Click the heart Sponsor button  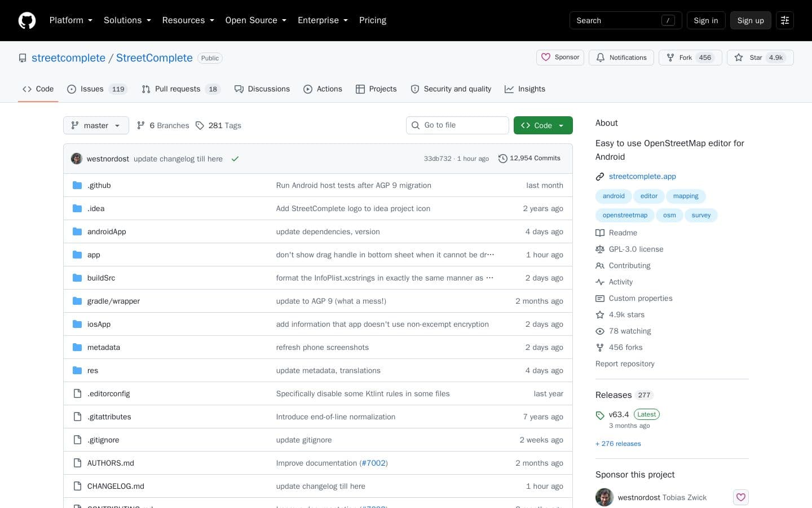[x=561, y=58]
